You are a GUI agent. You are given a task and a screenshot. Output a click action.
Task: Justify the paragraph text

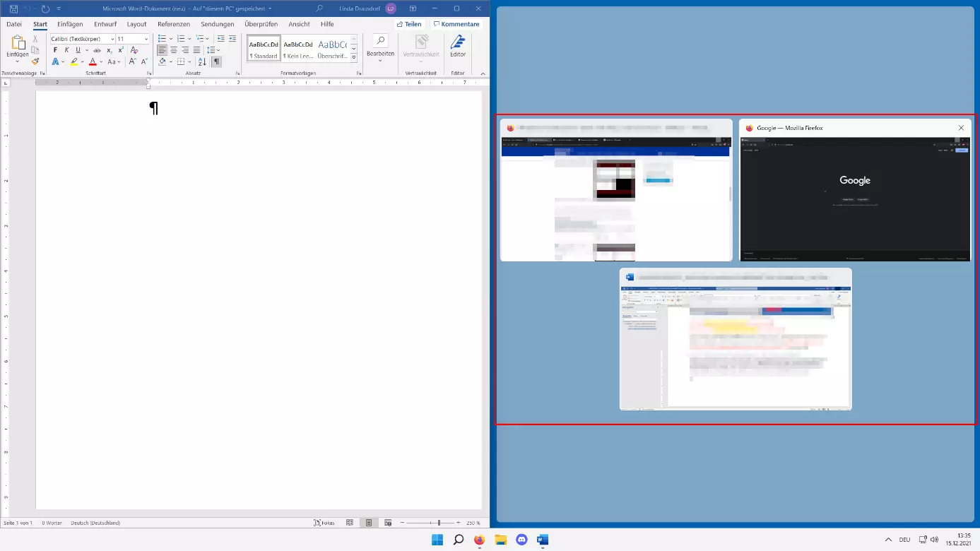click(196, 50)
